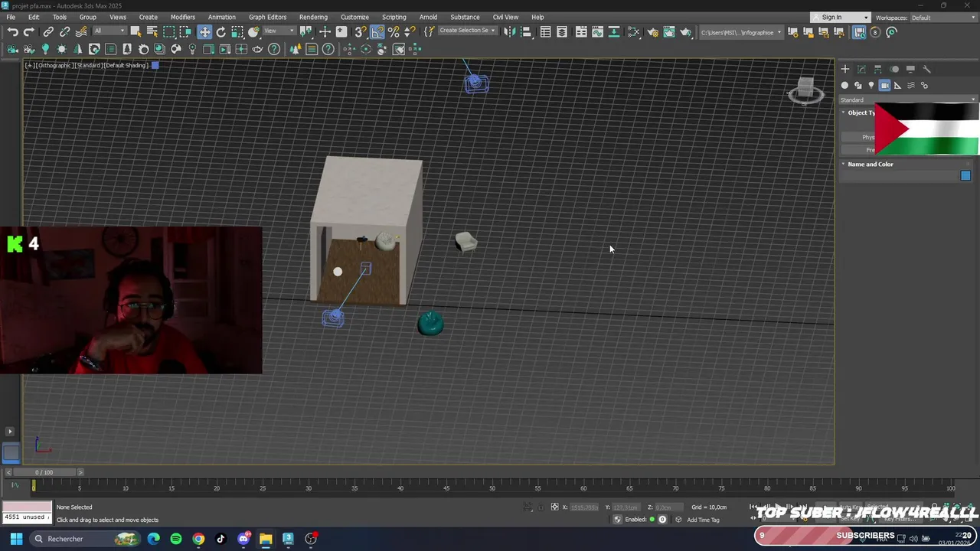Click the Select and Place icon

pos(254,32)
